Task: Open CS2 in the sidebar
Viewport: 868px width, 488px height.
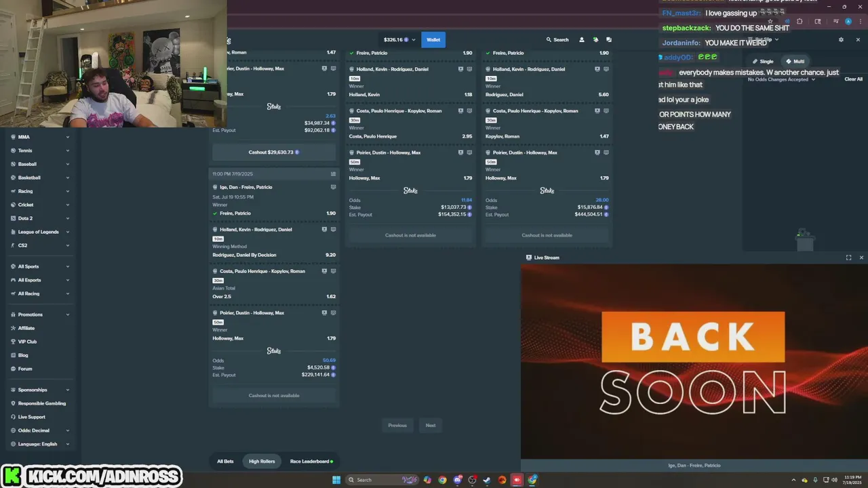Action: [x=23, y=245]
